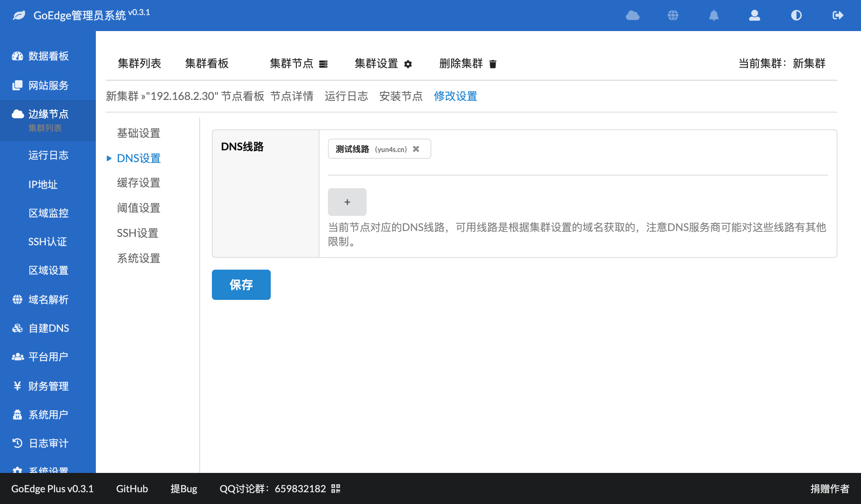Screen dimensions: 861x504
Task: Toggle dark theme half-circle icon
Action: (796, 16)
